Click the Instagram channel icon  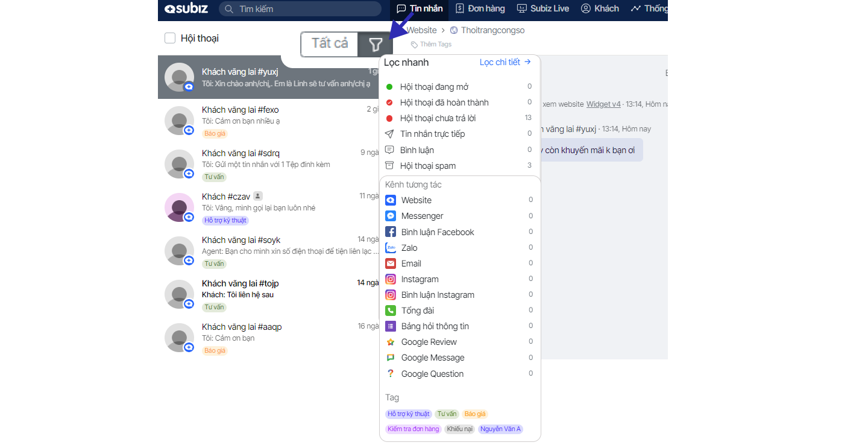pos(391,279)
